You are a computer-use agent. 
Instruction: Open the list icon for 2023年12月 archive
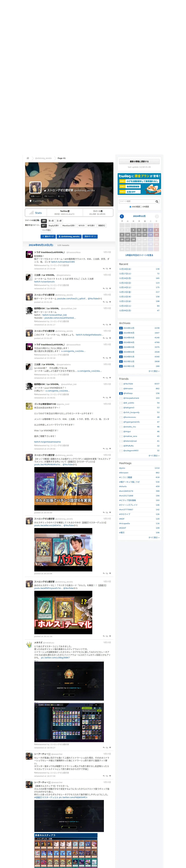pyautogui.click(x=121, y=361)
